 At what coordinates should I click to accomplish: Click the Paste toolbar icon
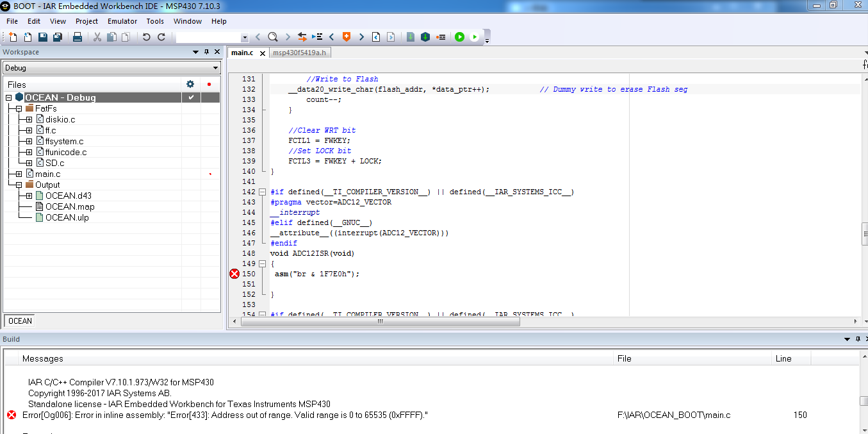point(126,37)
